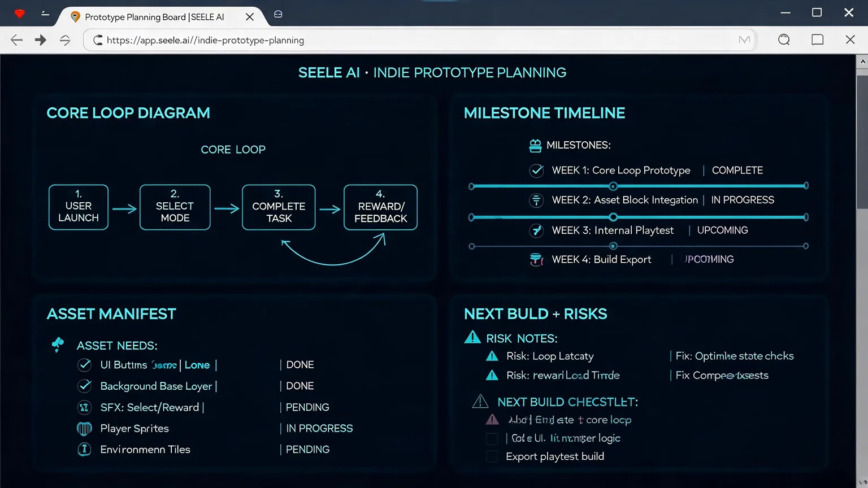
Task: Toggle the Export playtest build checkbox
Action: click(492, 456)
